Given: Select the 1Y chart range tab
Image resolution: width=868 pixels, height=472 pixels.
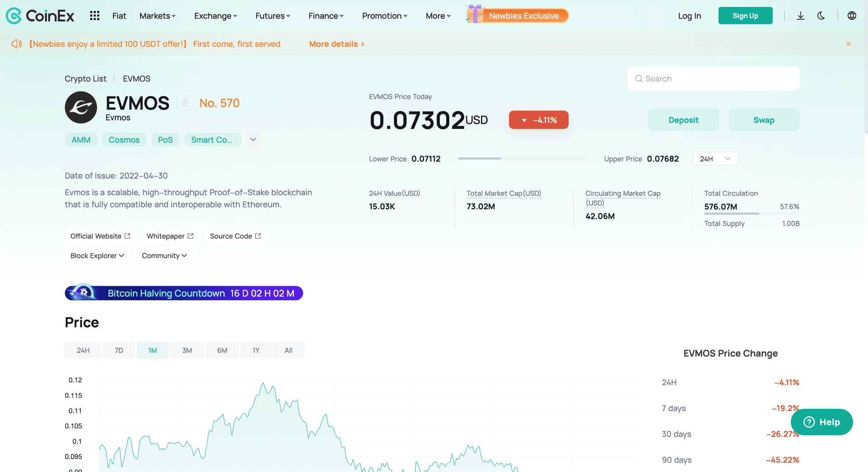Looking at the screenshot, I should pos(256,350).
